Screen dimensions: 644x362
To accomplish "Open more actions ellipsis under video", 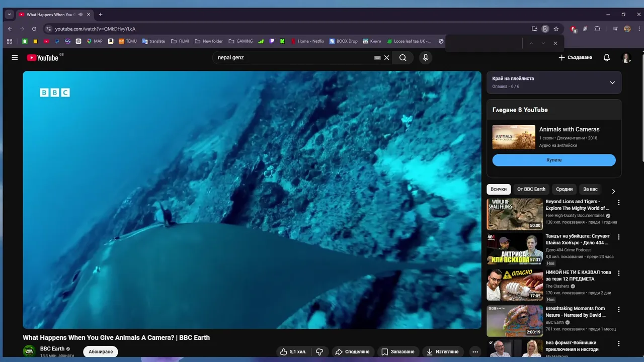I will (x=475, y=352).
